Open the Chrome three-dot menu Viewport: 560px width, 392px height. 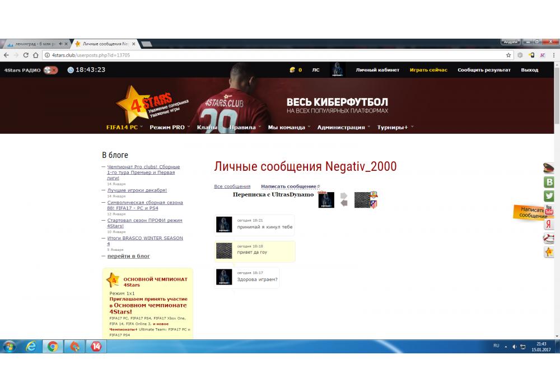tap(554, 55)
